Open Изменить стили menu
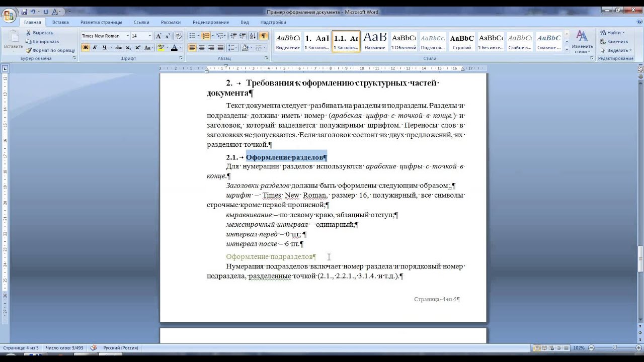This screenshot has width=644, height=362. tap(582, 42)
